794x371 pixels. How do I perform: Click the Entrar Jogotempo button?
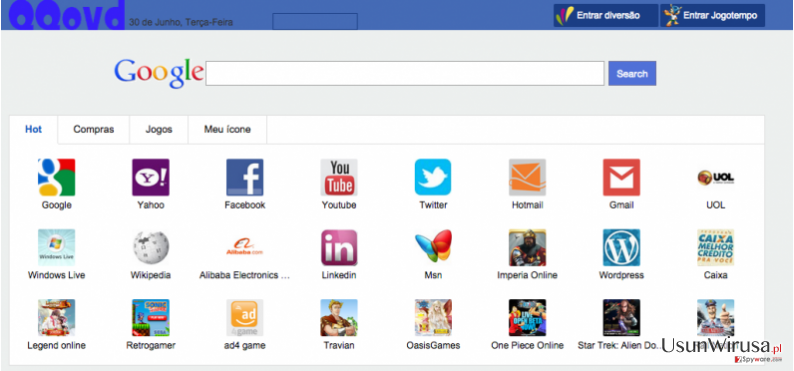(x=712, y=15)
